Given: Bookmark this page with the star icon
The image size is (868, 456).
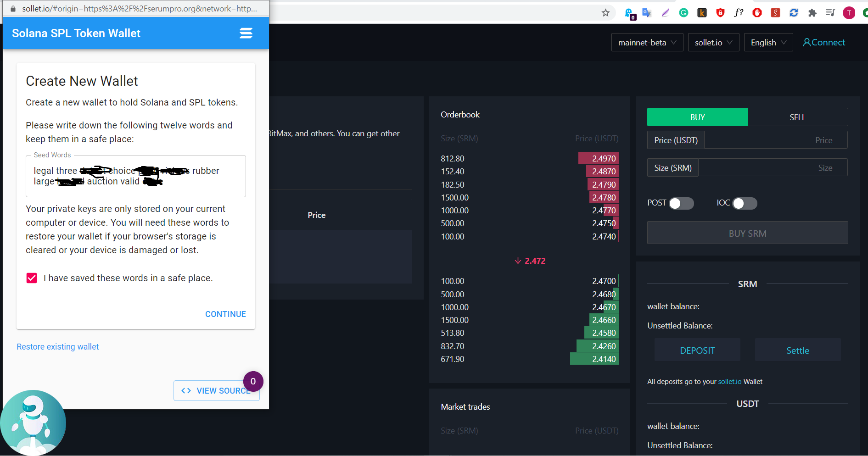Looking at the screenshot, I should click(605, 13).
